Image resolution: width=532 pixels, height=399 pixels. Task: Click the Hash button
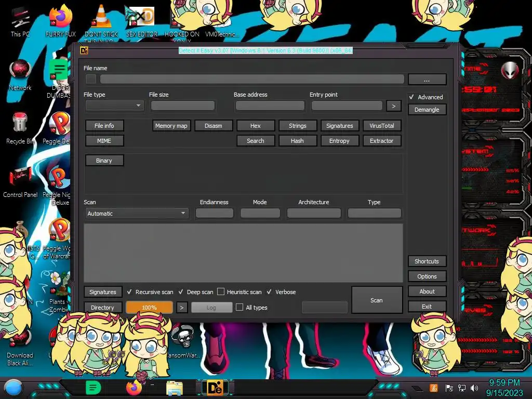(x=298, y=140)
